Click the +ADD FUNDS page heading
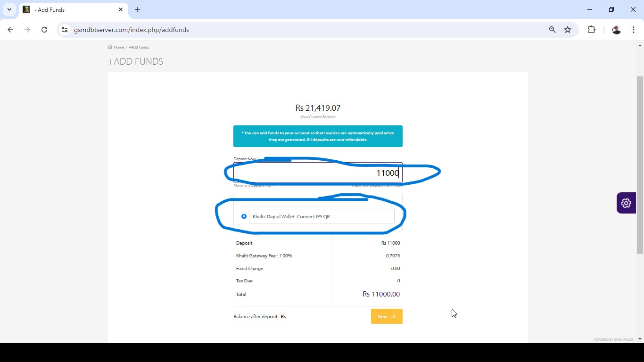The width and height of the screenshot is (644, 362). pyautogui.click(x=135, y=61)
